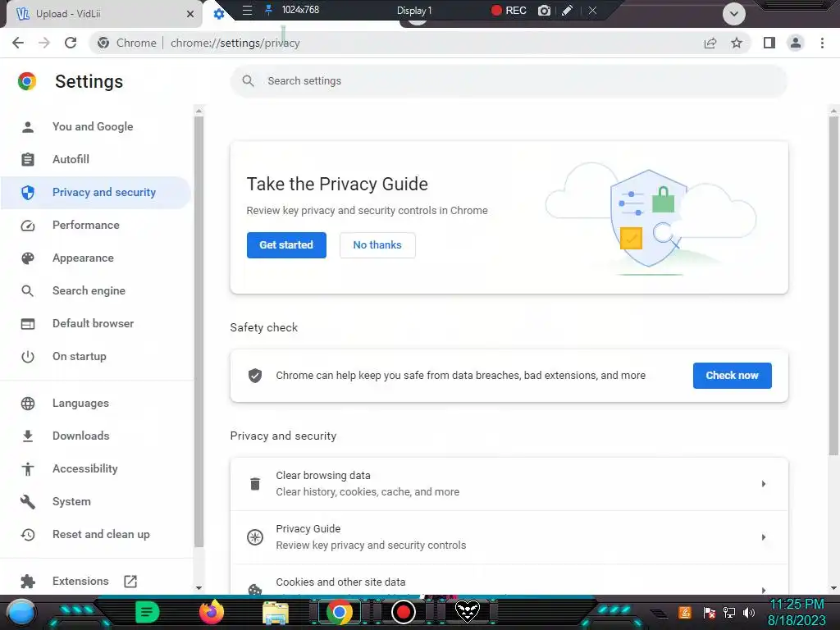Click the recorder pencil annotate icon
The height and width of the screenshot is (630, 840).
[x=568, y=10]
